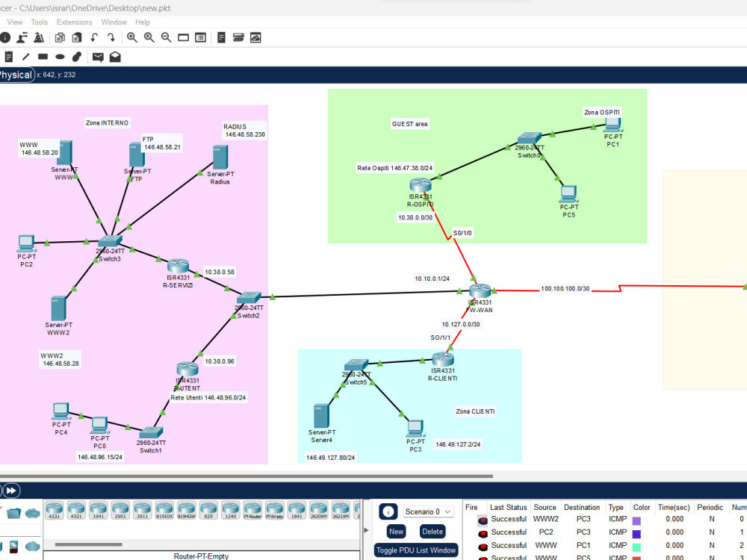
Task: Select the Place Note tool
Action: (x=8, y=56)
